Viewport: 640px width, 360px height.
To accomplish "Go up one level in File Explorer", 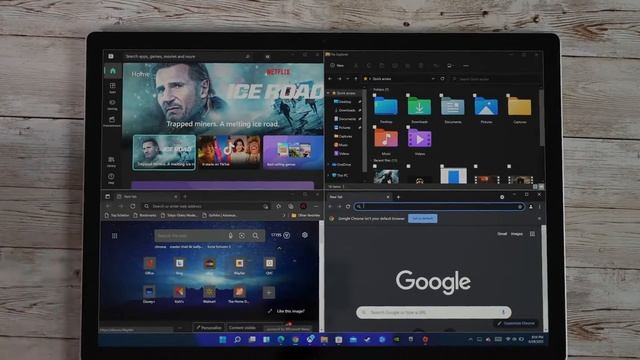I will (x=356, y=79).
